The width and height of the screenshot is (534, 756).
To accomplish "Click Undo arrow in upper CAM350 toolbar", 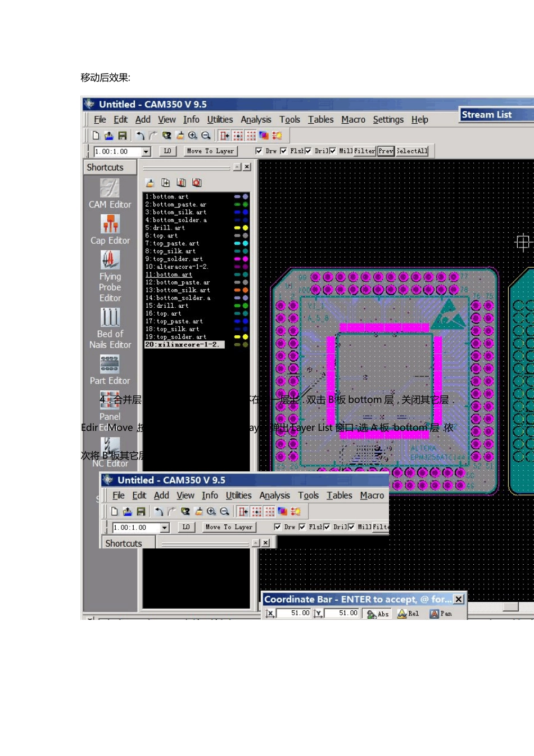I will (x=140, y=136).
